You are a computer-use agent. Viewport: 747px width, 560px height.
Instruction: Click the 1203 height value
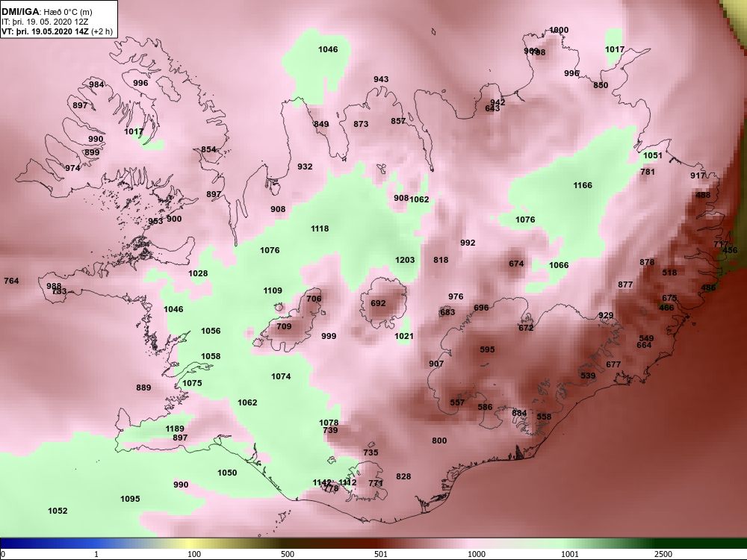click(405, 260)
